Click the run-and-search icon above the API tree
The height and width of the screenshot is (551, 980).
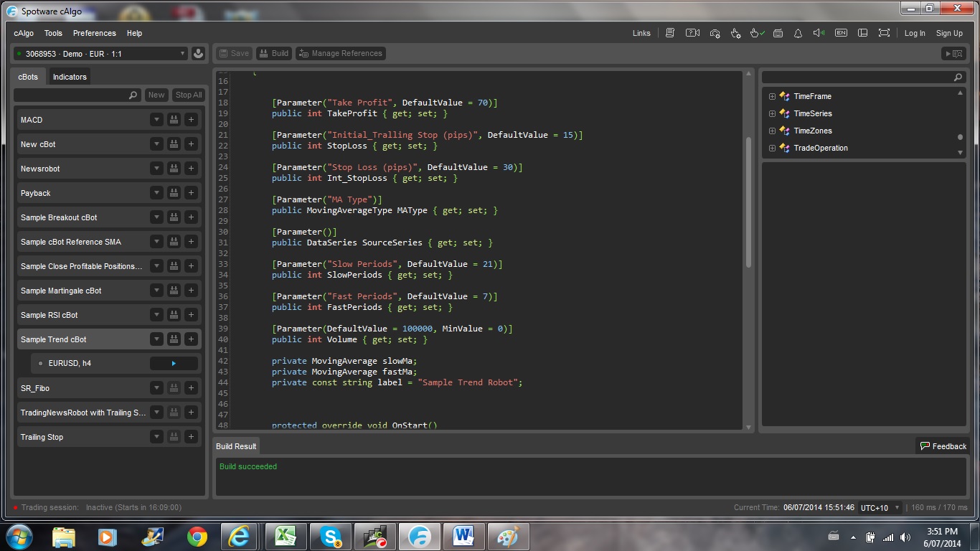pyautogui.click(x=953, y=54)
